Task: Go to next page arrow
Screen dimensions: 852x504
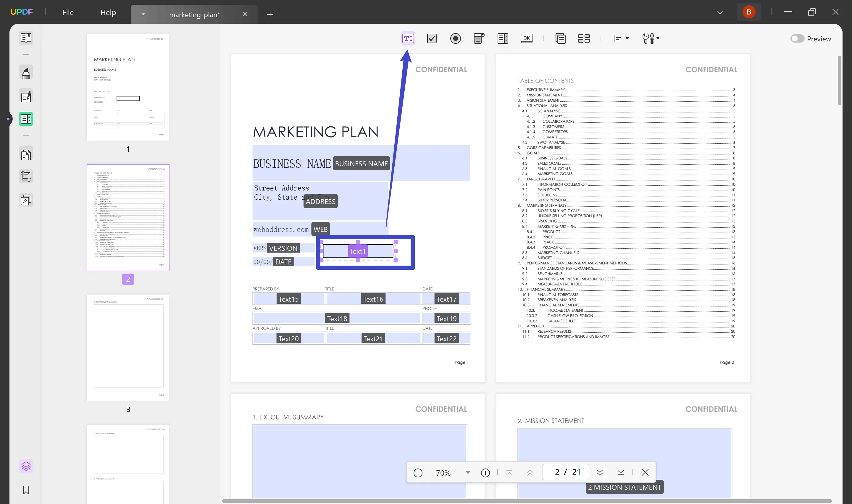Action: coord(600,472)
